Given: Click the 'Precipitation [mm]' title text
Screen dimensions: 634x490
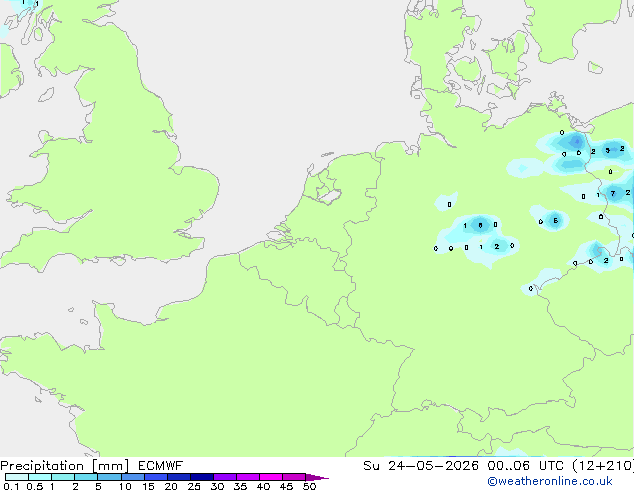Looking at the screenshot, I should [x=65, y=466].
